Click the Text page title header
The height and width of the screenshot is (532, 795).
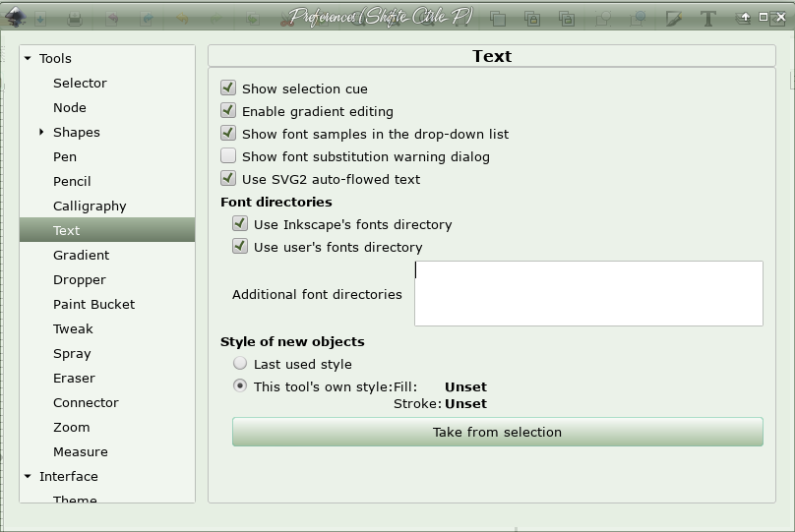(492, 56)
